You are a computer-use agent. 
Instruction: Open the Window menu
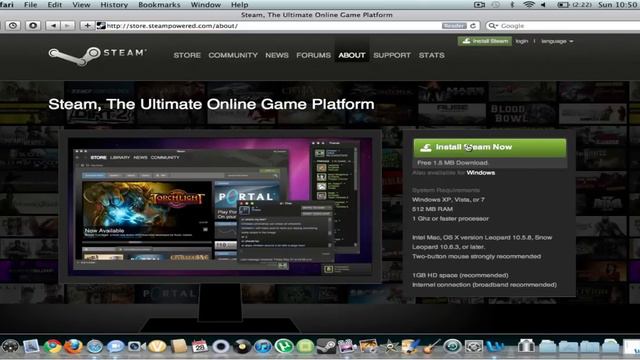(206, 4)
